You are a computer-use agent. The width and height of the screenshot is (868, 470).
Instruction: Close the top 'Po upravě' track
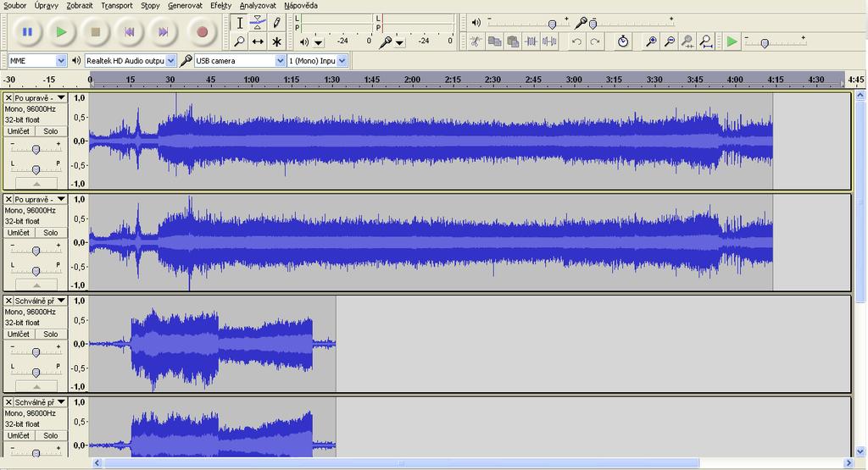[x=8, y=98]
